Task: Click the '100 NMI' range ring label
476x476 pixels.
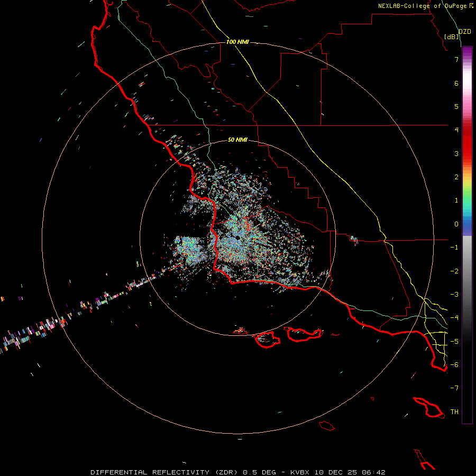Action: click(x=237, y=42)
